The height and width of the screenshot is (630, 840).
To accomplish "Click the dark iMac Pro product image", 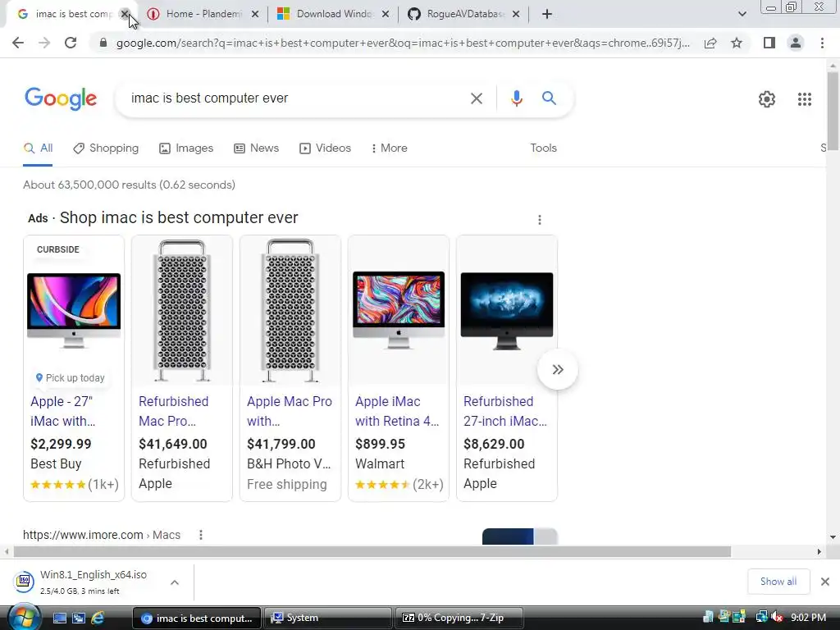I will [x=507, y=311].
